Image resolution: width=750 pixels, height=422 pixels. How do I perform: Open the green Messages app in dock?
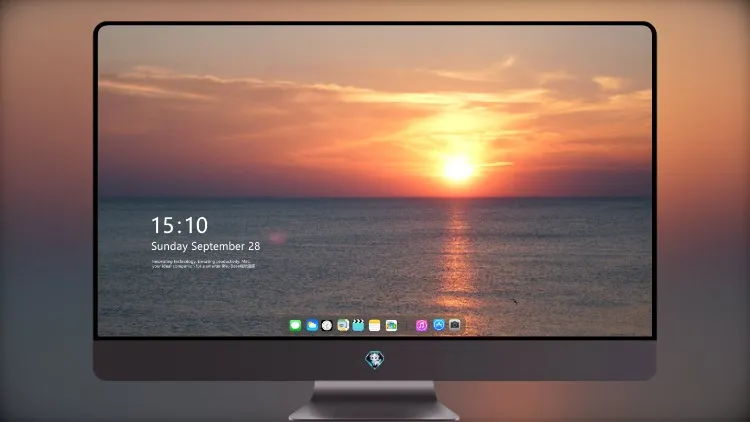tap(295, 325)
